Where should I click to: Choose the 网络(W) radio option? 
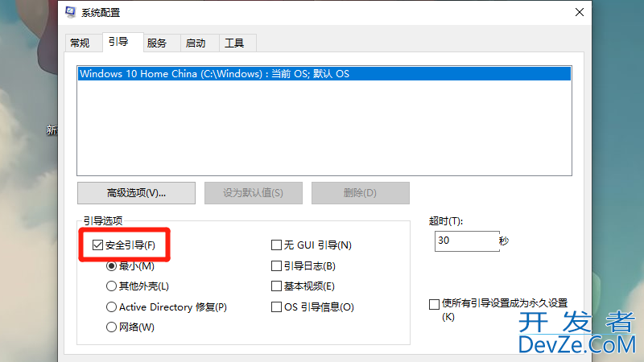111,327
